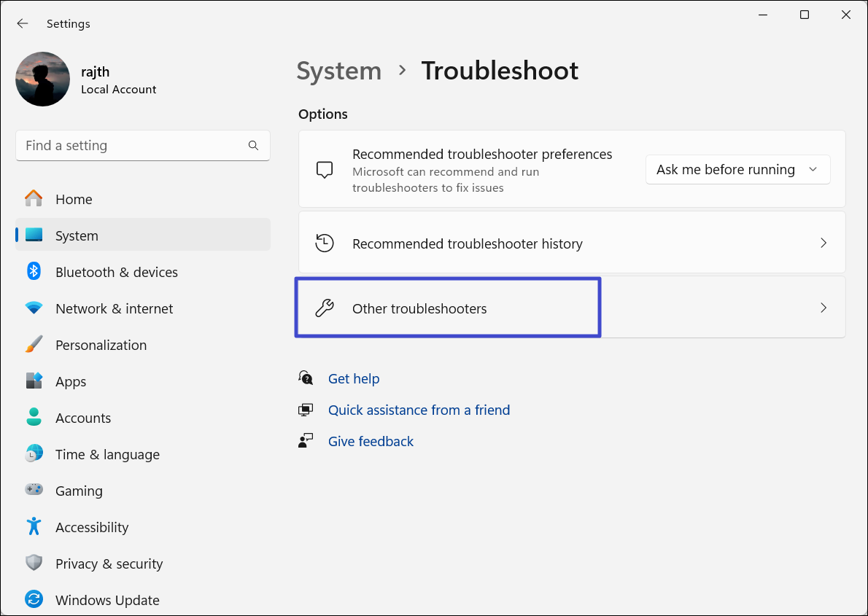Screen dimensions: 868x616
Task: Click the Gaming controller icon
Action: coord(34,491)
